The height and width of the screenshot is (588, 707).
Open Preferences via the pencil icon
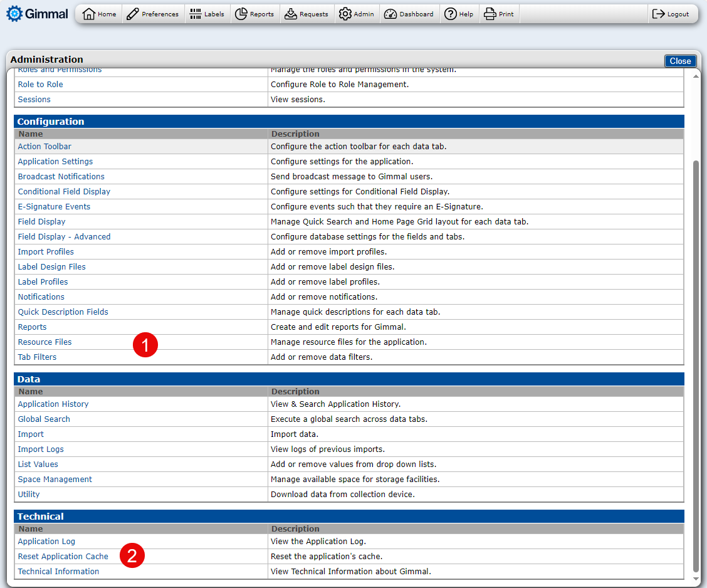(132, 14)
